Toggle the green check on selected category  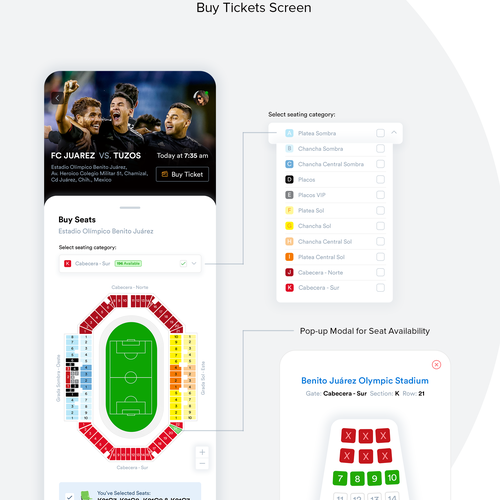point(183,263)
